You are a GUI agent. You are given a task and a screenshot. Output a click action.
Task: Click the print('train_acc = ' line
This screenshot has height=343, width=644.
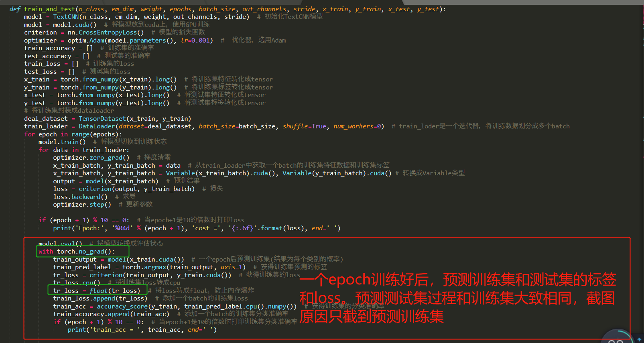point(142,330)
